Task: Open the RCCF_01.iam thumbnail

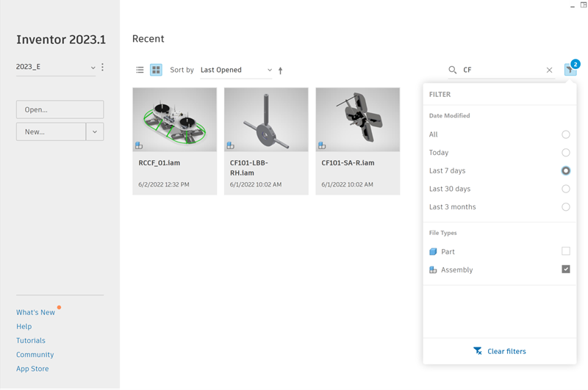Action: (x=174, y=120)
